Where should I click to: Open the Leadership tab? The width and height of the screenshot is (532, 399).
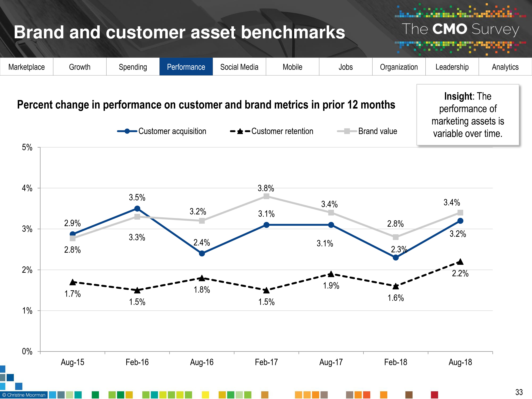(452, 67)
